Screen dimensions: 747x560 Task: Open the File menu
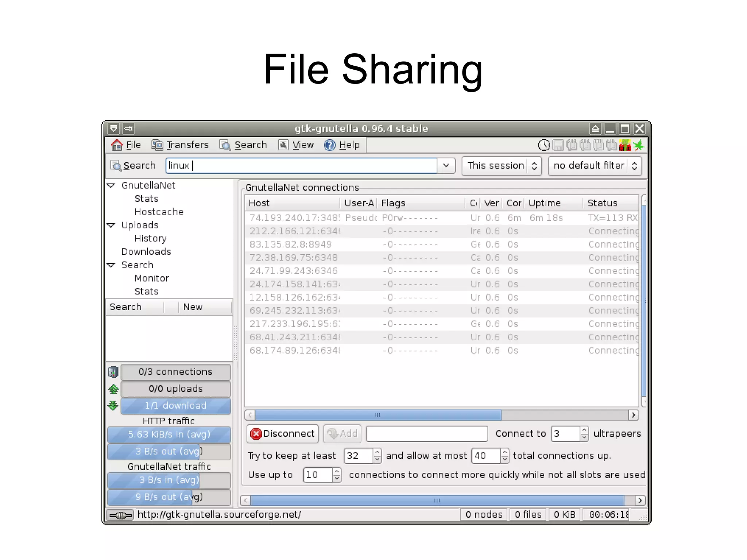coord(126,145)
